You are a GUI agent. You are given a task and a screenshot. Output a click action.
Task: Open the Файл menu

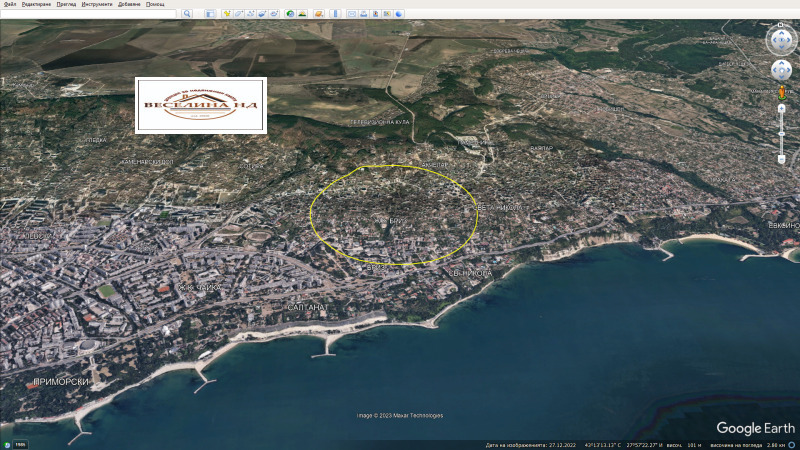[9, 4]
